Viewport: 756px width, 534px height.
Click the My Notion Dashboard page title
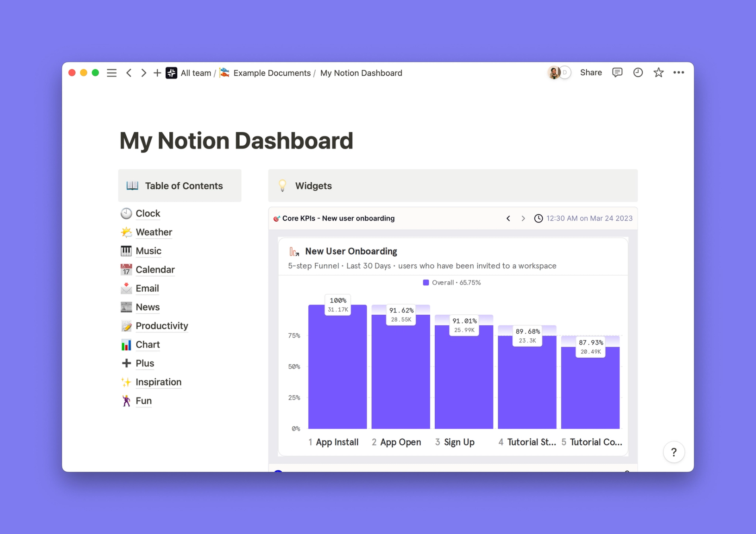tap(236, 140)
